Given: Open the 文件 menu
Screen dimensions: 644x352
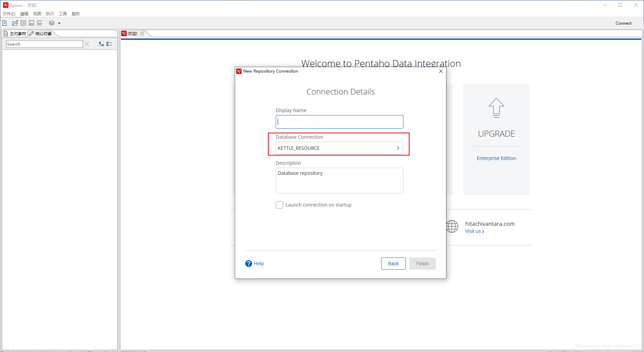Looking at the screenshot, I should click(x=9, y=14).
